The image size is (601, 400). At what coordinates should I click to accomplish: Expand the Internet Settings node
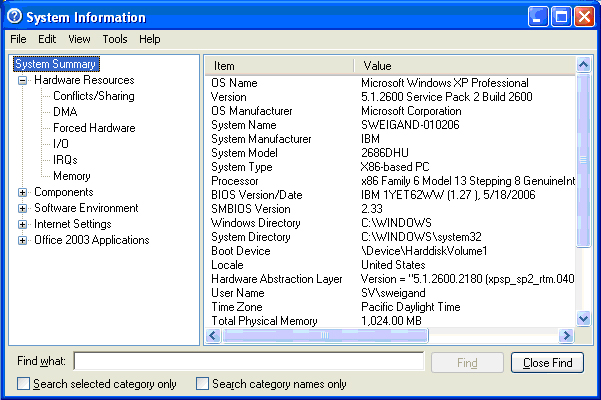[23, 225]
